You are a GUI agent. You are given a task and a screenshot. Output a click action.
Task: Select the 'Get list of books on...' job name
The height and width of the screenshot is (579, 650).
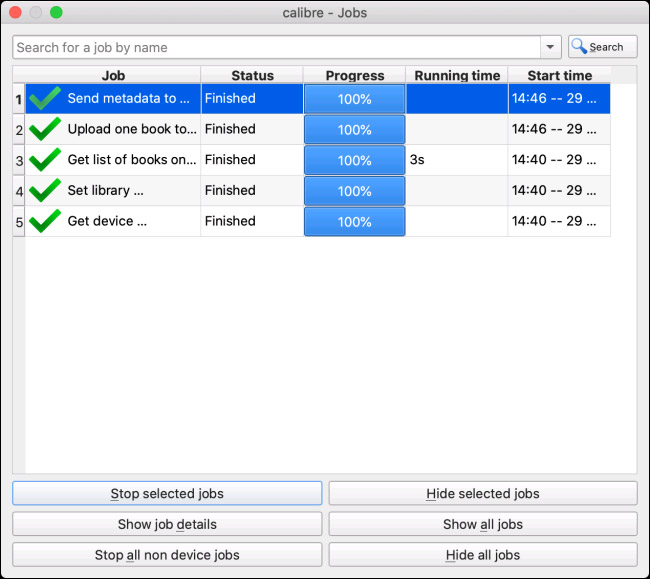point(132,160)
